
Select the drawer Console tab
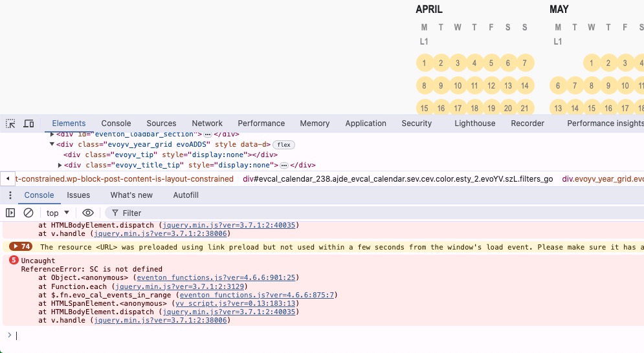pyautogui.click(x=39, y=195)
